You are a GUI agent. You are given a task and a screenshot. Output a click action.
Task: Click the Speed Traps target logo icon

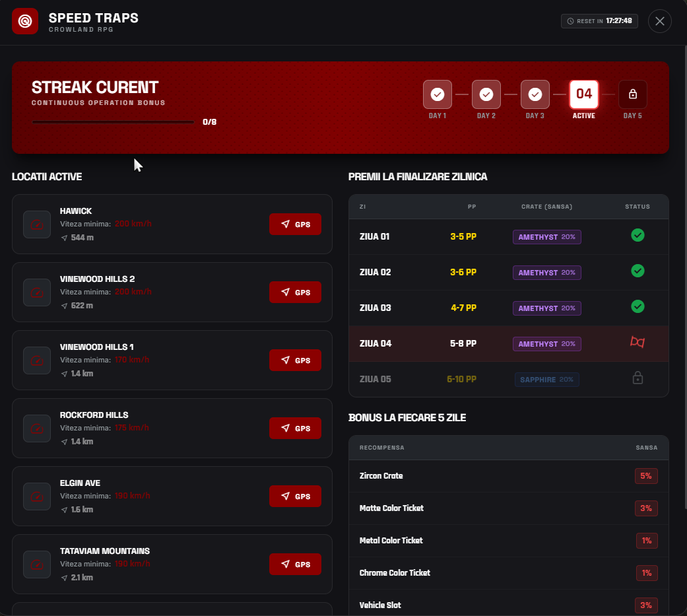(x=25, y=21)
